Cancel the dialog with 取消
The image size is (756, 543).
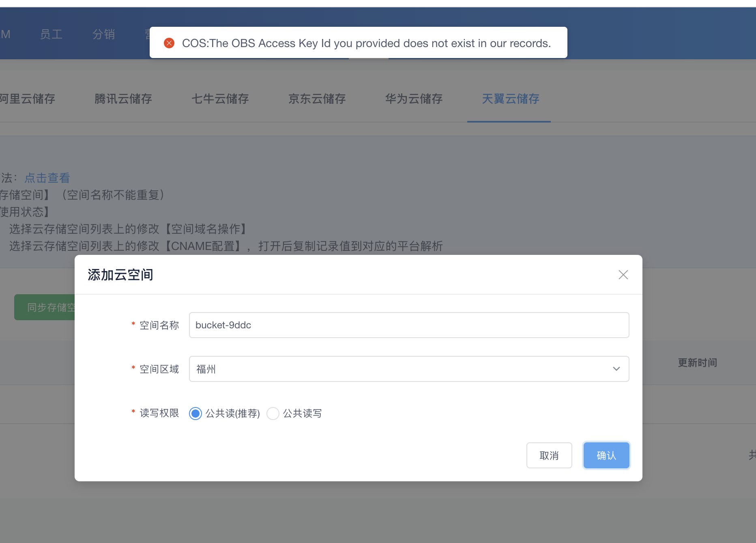coord(549,455)
